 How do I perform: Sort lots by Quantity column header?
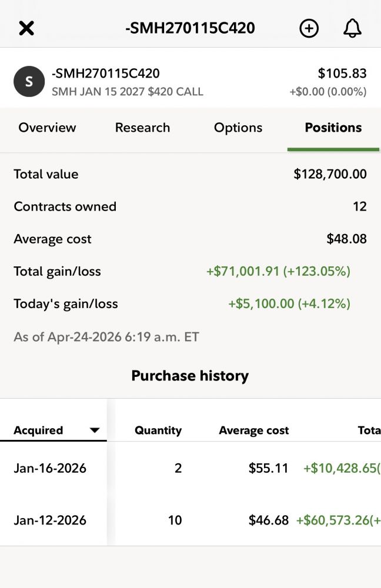tap(158, 430)
